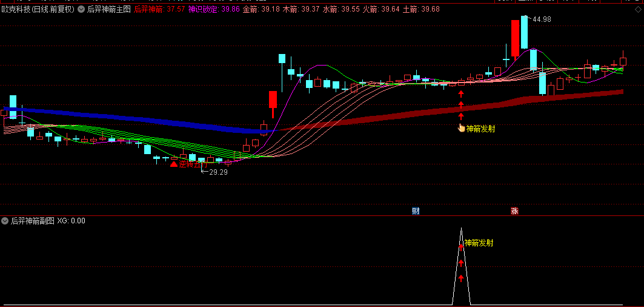Click the 后羿神箭副图 indicator name
The image size is (644, 307).
coord(33,221)
